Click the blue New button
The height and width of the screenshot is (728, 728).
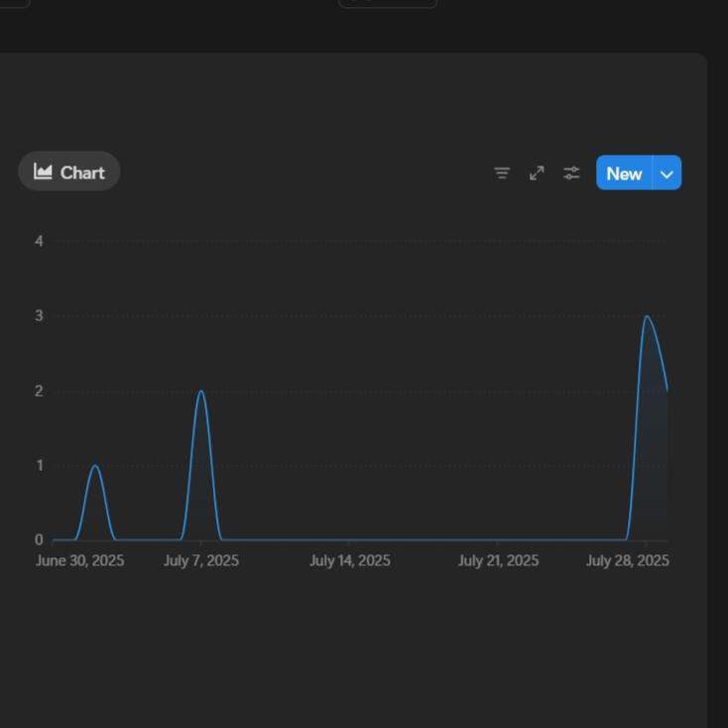624,174
